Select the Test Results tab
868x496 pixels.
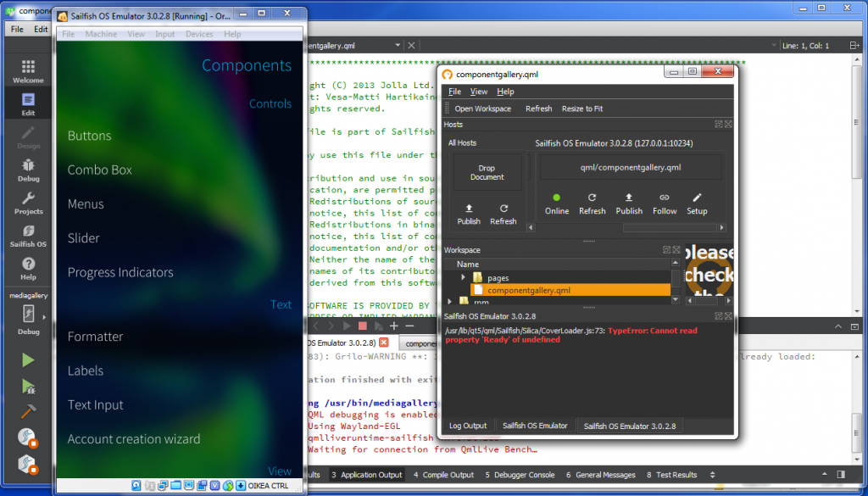[x=671, y=475]
